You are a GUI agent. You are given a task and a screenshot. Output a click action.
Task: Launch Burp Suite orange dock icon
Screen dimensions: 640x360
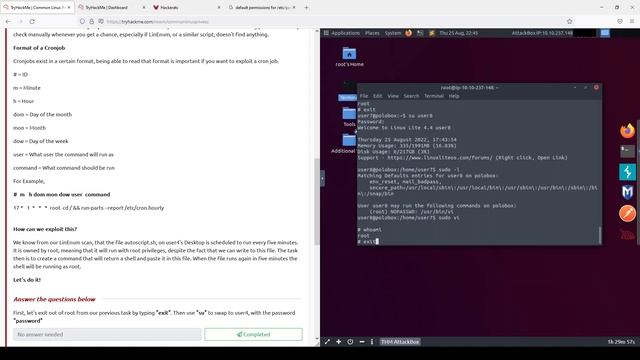(x=627, y=213)
